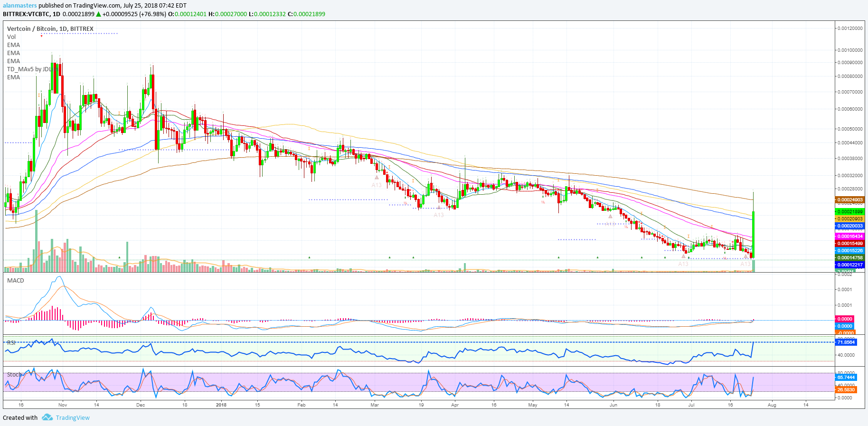
Task: Click the 'Aug' date on time axis
Action: click(772, 405)
